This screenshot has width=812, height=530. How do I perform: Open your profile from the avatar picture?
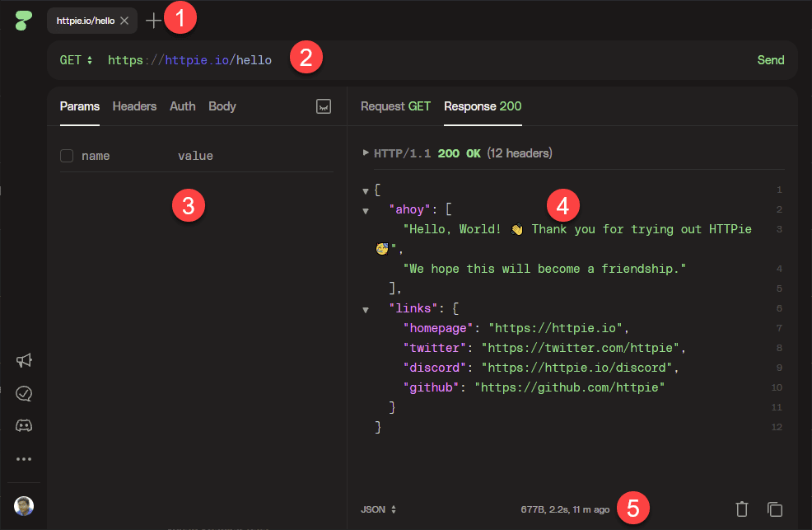[23, 505]
